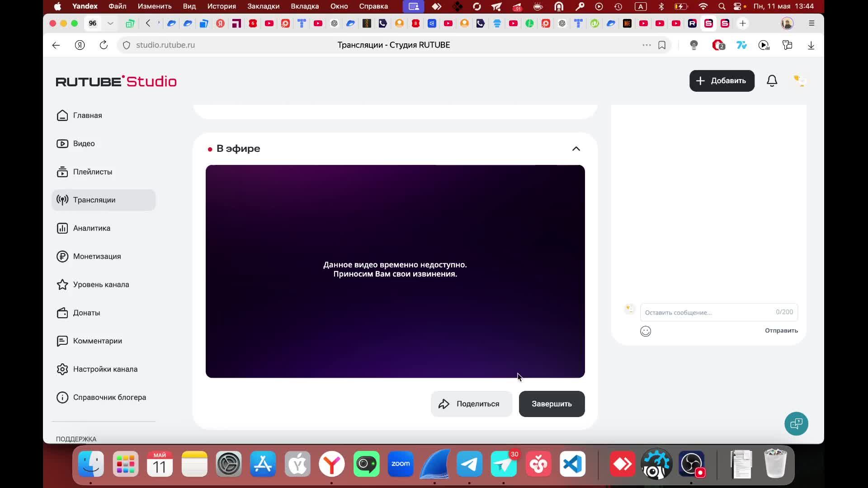Click Отправить in chat
Image resolution: width=868 pixels, height=488 pixels.
pyautogui.click(x=781, y=331)
